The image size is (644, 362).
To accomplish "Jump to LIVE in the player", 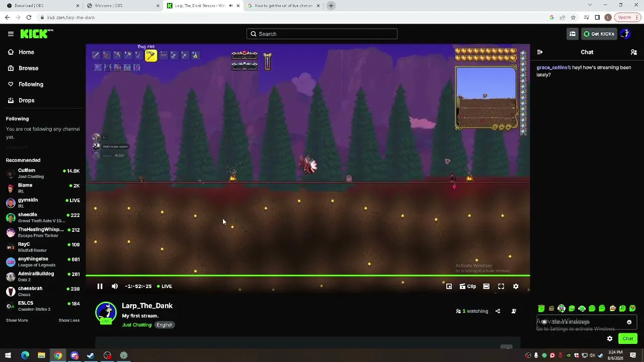I will (165, 286).
